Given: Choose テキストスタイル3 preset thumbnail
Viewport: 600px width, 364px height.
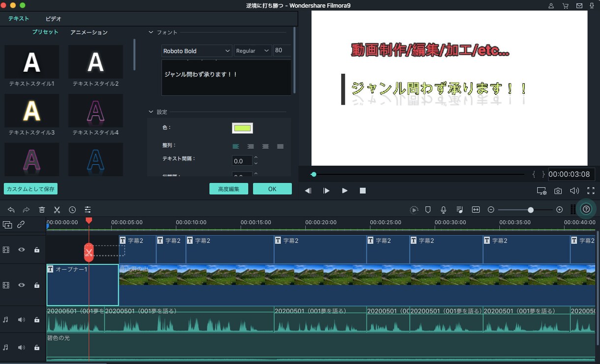Looking at the screenshot, I should [32, 111].
